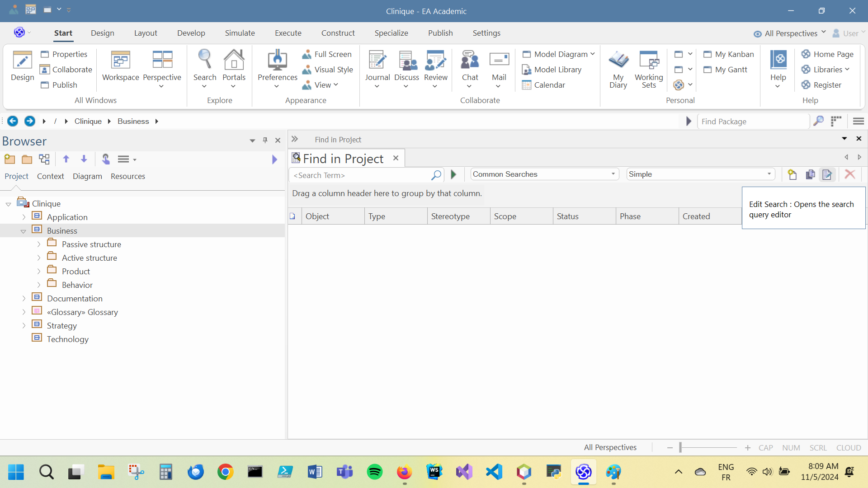
Task: Expand the Application package
Action: point(24,217)
